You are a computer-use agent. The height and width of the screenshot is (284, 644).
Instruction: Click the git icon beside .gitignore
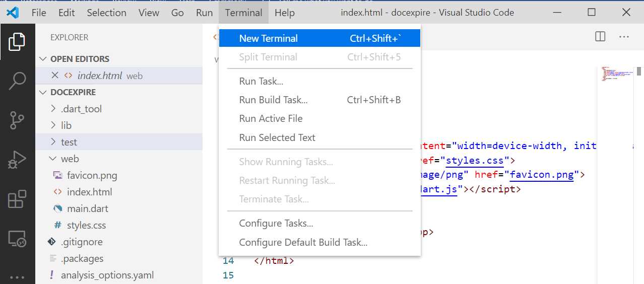[x=51, y=242]
